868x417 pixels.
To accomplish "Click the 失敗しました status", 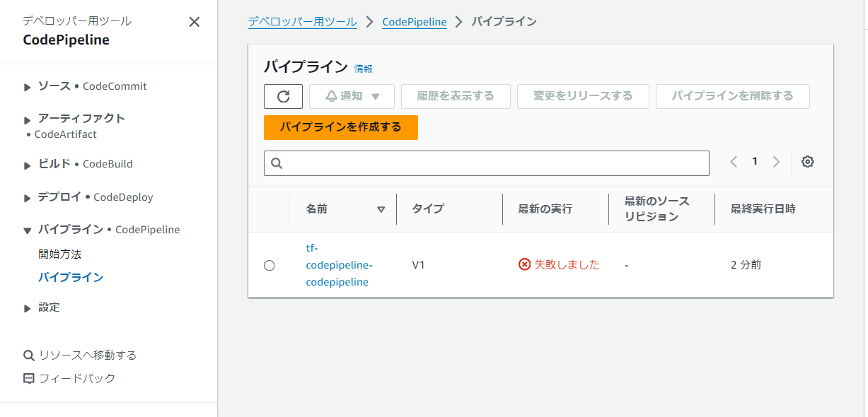I will coord(559,264).
